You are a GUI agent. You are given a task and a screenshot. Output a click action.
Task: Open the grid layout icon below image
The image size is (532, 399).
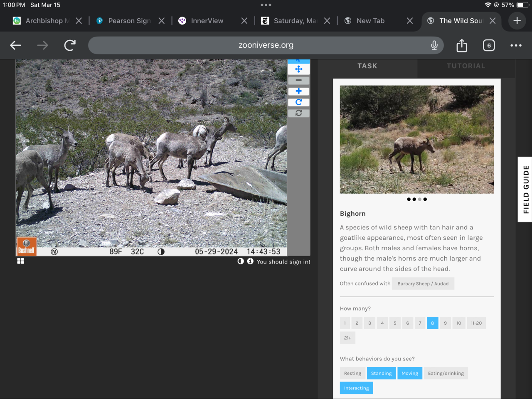[20, 261]
